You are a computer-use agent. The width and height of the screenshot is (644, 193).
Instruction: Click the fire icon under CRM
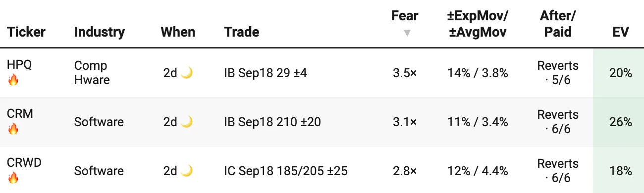tap(13, 129)
